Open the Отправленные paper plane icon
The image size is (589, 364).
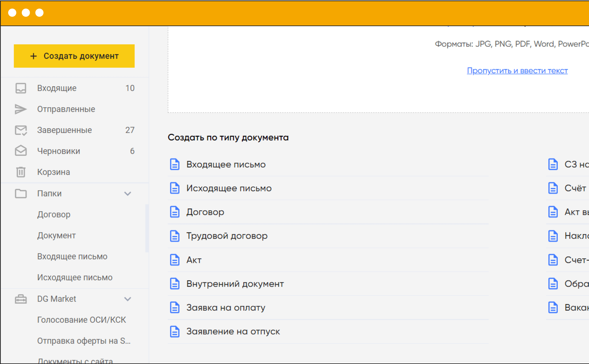(21, 109)
